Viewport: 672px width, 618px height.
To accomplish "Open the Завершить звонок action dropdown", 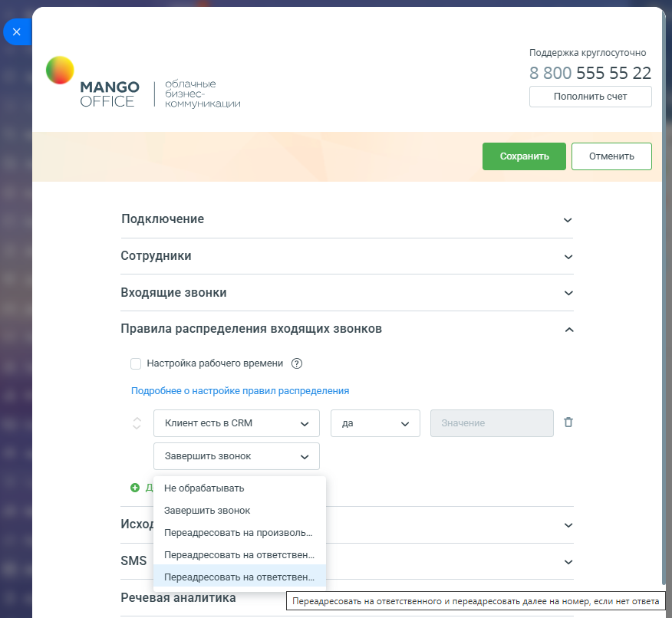I will (x=236, y=456).
